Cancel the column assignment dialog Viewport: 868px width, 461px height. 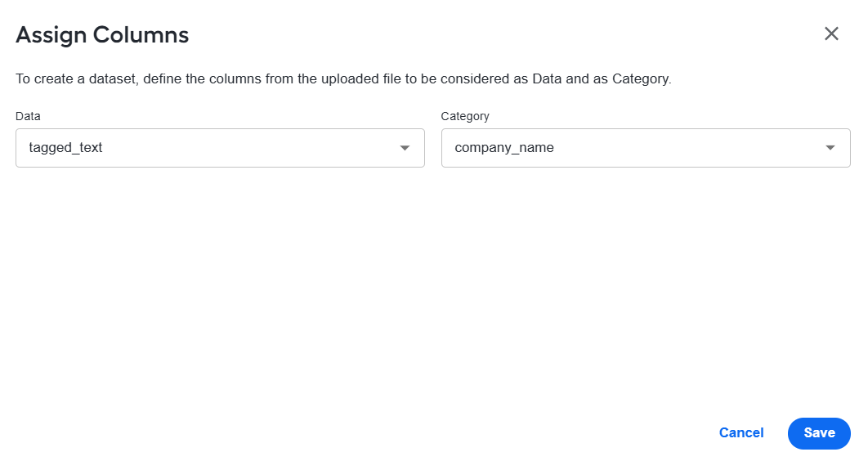[x=740, y=432]
